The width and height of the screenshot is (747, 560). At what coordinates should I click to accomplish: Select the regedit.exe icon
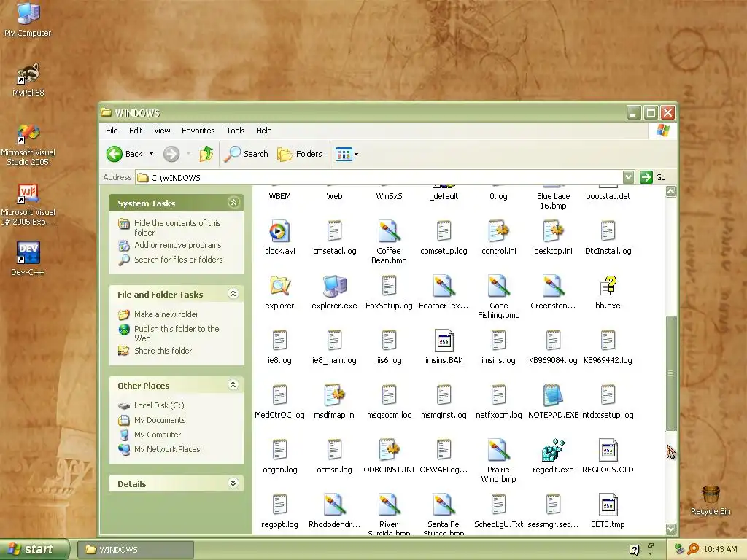(553, 450)
